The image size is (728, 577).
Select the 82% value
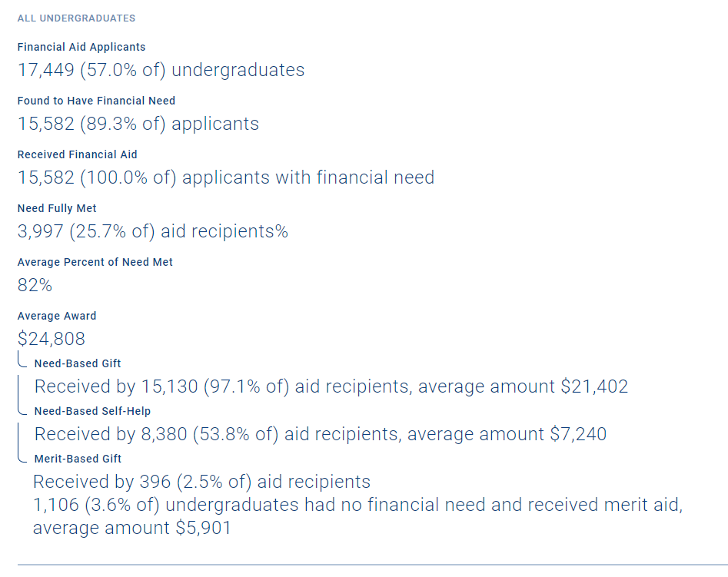[35, 285]
